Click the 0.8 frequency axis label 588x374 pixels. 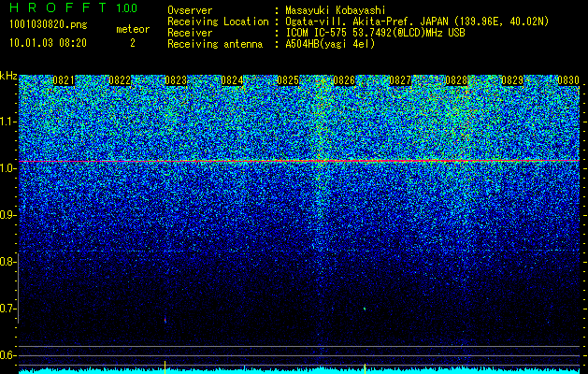coord(7,262)
